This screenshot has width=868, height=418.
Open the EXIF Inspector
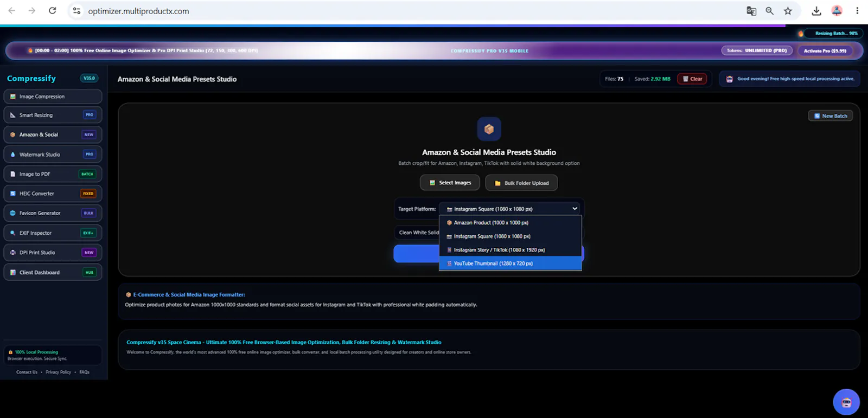[53, 233]
